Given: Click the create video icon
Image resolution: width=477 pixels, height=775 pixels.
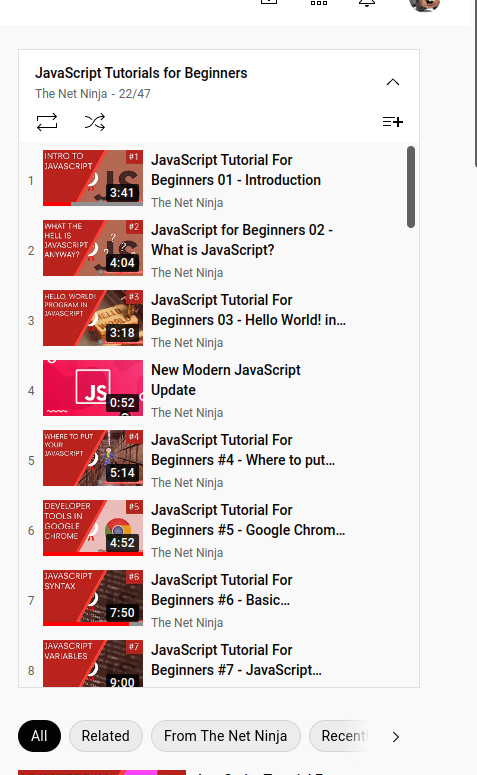Looking at the screenshot, I should point(269,2).
